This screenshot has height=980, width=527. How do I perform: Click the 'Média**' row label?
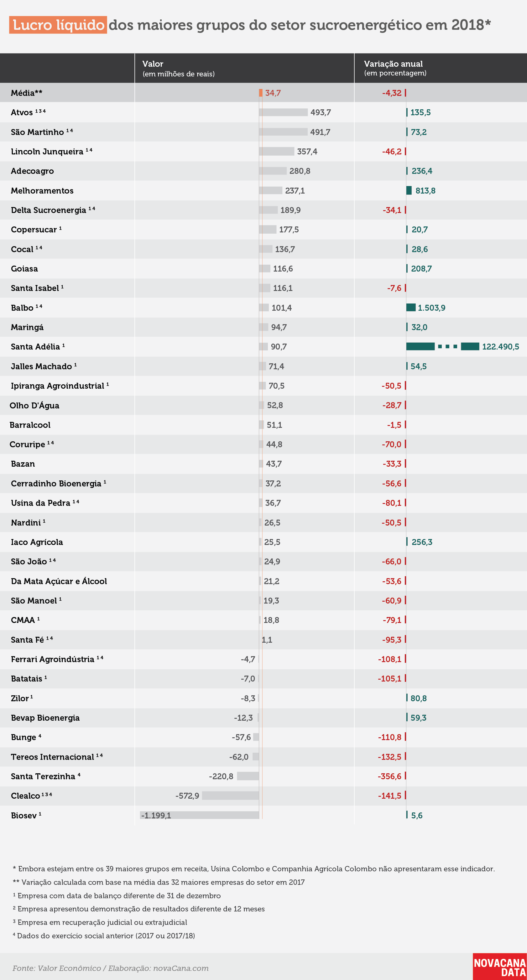26,93
